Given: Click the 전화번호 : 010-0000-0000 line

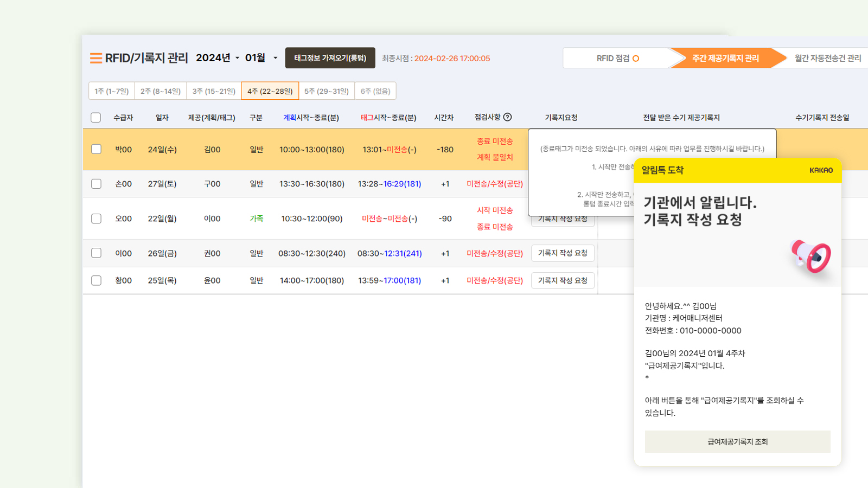Looking at the screenshot, I should click(x=693, y=330).
